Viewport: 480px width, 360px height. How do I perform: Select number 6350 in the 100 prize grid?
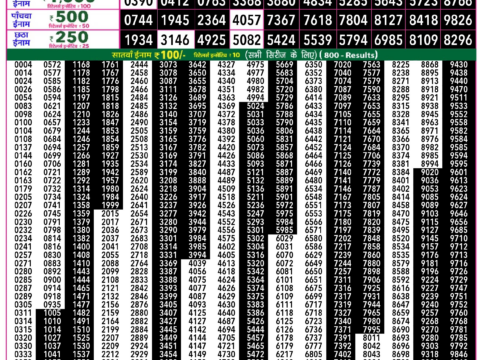(314, 64)
